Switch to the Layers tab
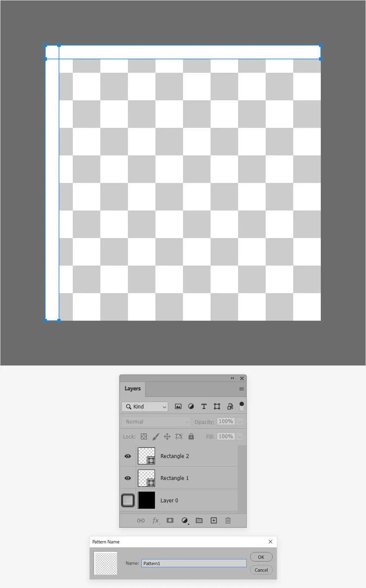Screen dimensions: 366x588 point(133,389)
